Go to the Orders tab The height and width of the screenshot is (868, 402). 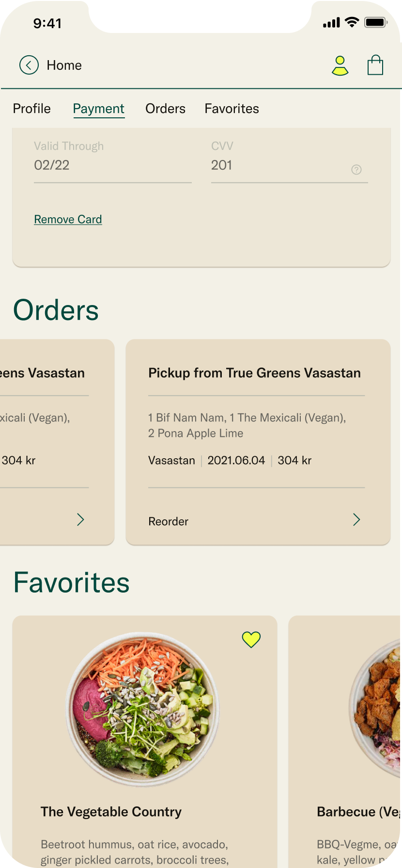point(166,109)
